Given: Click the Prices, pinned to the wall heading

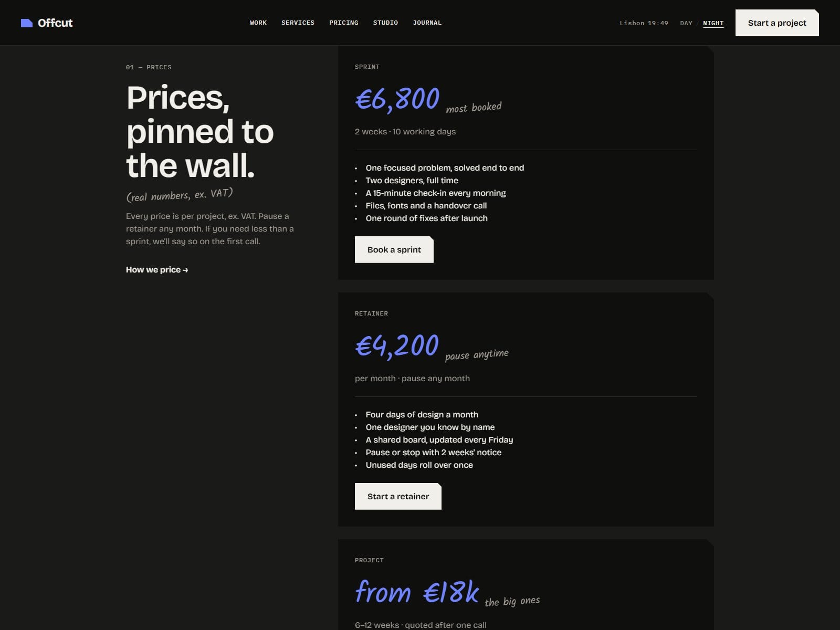Looking at the screenshot, I should coord(200,131).
